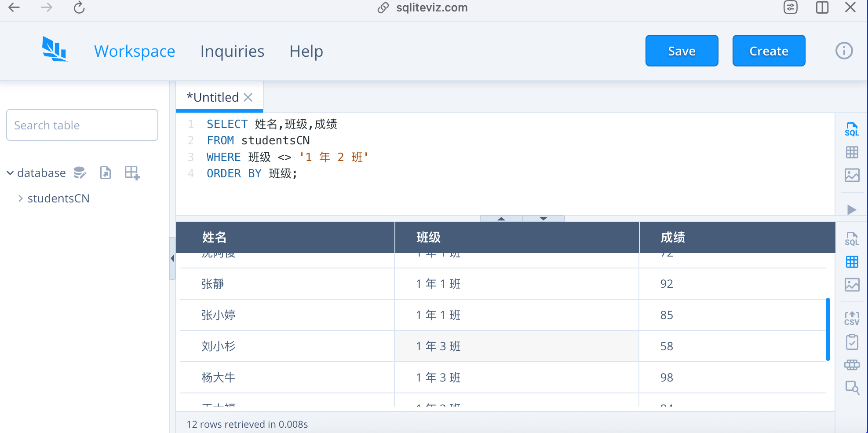This screenshot has width=868, height=433.
Task: Collapse the database tree
Action: (x=10, y=173)
